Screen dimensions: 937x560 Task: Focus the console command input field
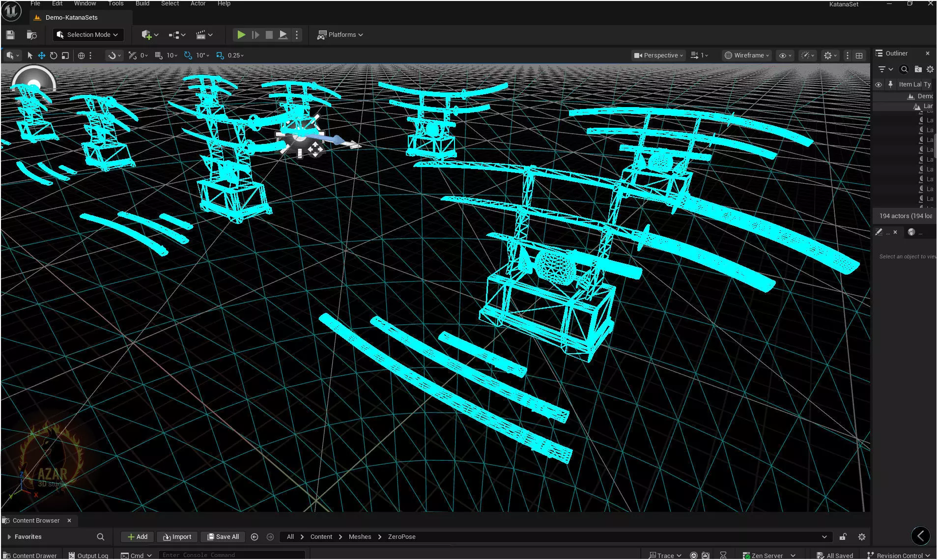(231, 555)
